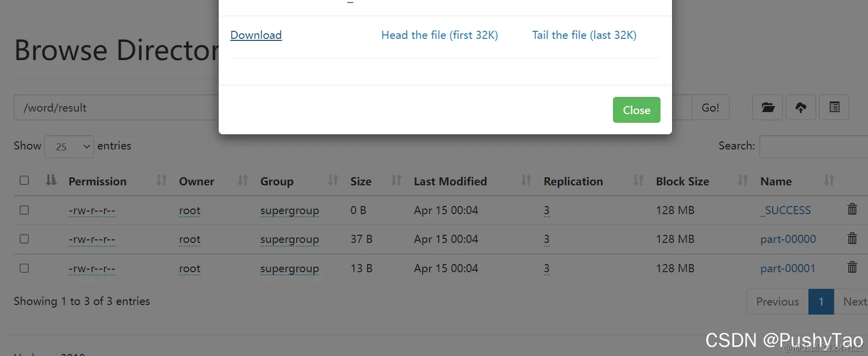
Task: Click supergroup in the _SUCCESS row
Action: tap(290, 211)
